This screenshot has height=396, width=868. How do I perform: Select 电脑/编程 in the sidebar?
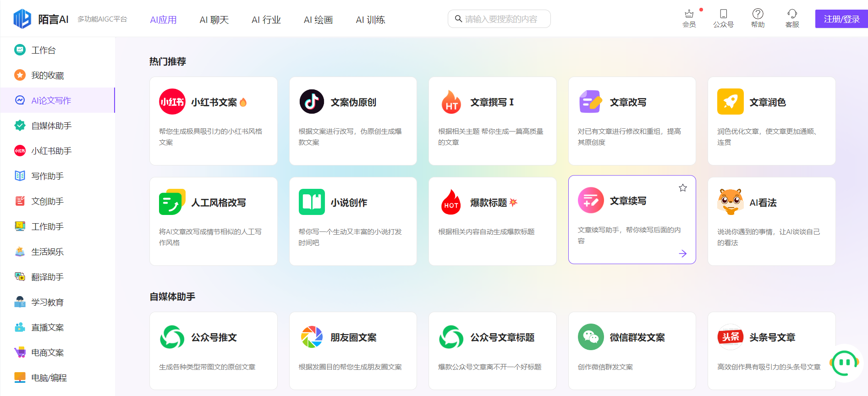tap(57, 378)
